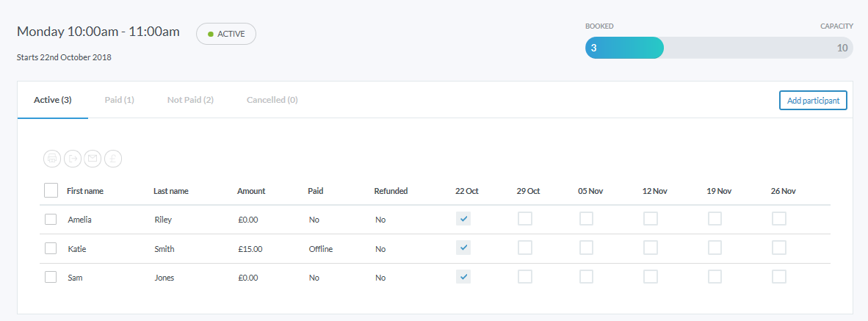Select the Active (3) tab
This screenshot has height=321, width=868.
[53, 100]
